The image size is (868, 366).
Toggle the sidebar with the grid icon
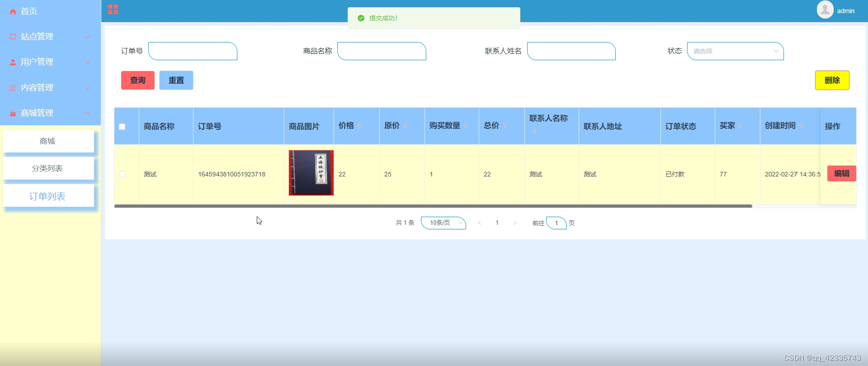point(113,9)
